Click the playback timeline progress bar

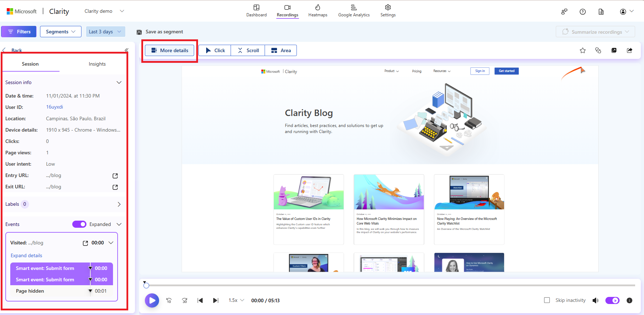[x=390, y=285]
